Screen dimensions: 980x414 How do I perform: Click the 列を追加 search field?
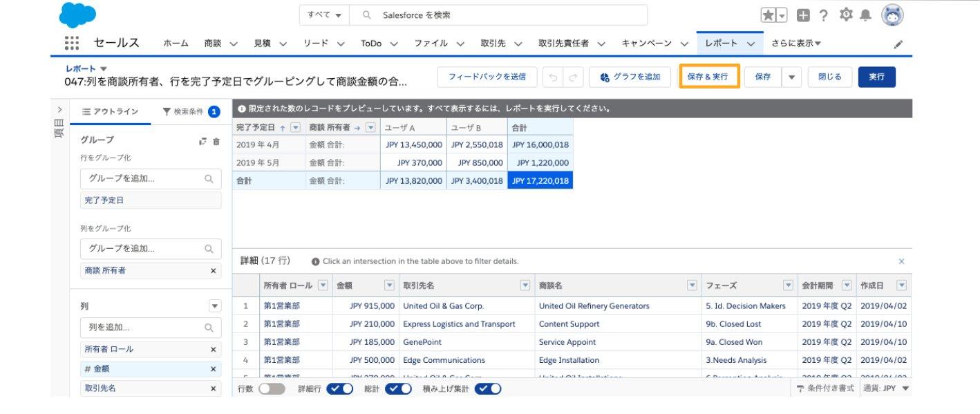click(x=151, y=328)
